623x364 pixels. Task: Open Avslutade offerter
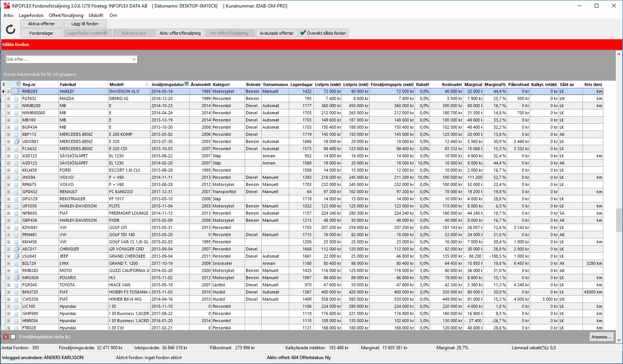click(277, 33)
